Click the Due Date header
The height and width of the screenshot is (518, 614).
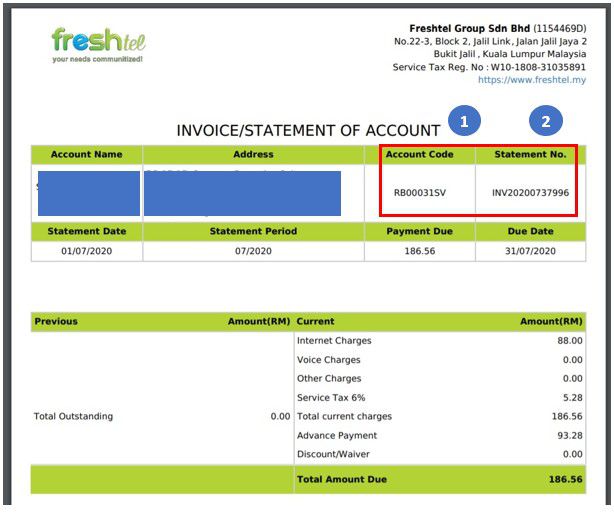tap(530, 231)
